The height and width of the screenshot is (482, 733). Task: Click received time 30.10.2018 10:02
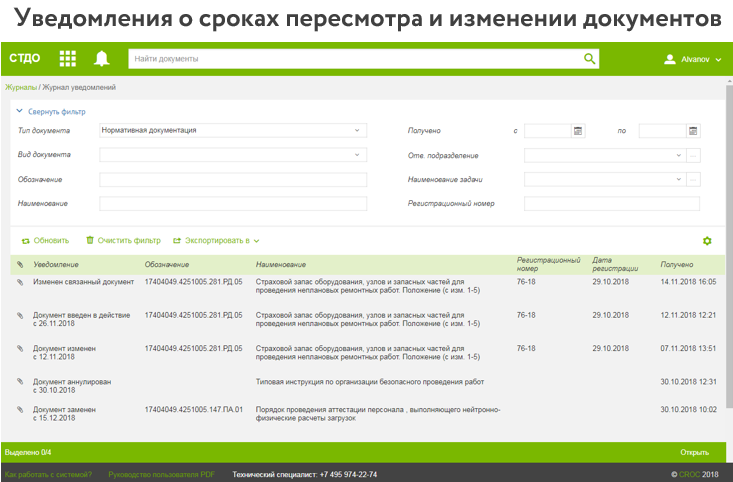click(x=688, y=410)
